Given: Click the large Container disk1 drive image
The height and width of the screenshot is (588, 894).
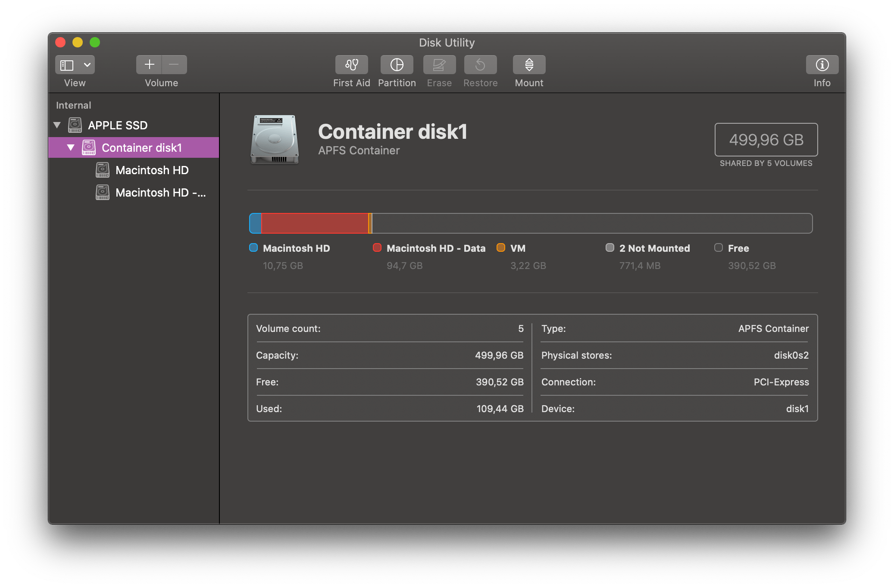Looking at the screenshot, I should 275,140.
